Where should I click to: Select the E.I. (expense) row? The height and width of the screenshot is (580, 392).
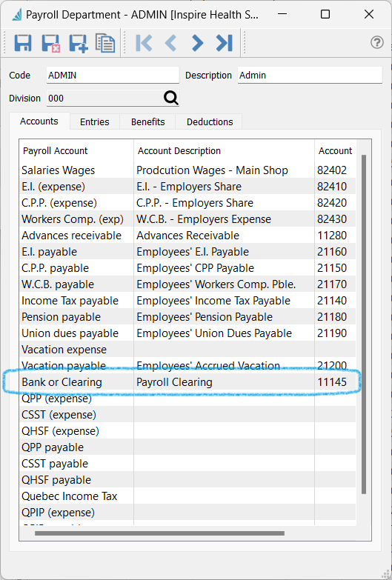pos(187,187)
